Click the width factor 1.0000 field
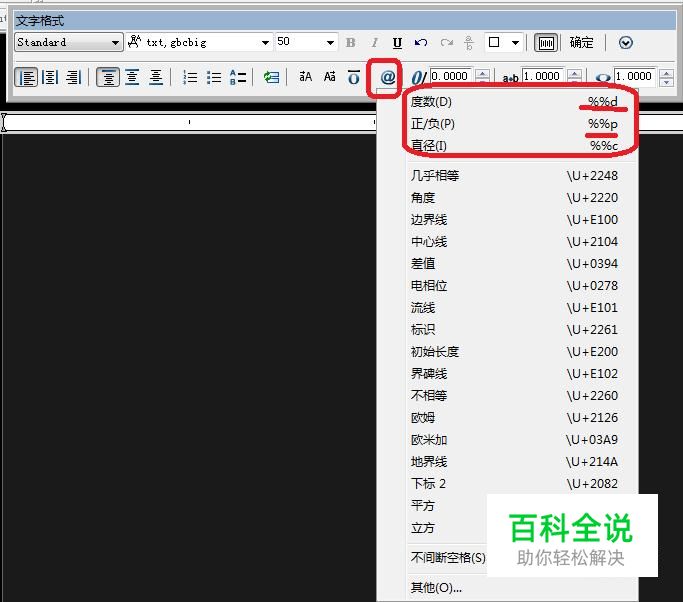Image resolution: width=683 pixels, height=602 pixels. [x=635, y=76]
